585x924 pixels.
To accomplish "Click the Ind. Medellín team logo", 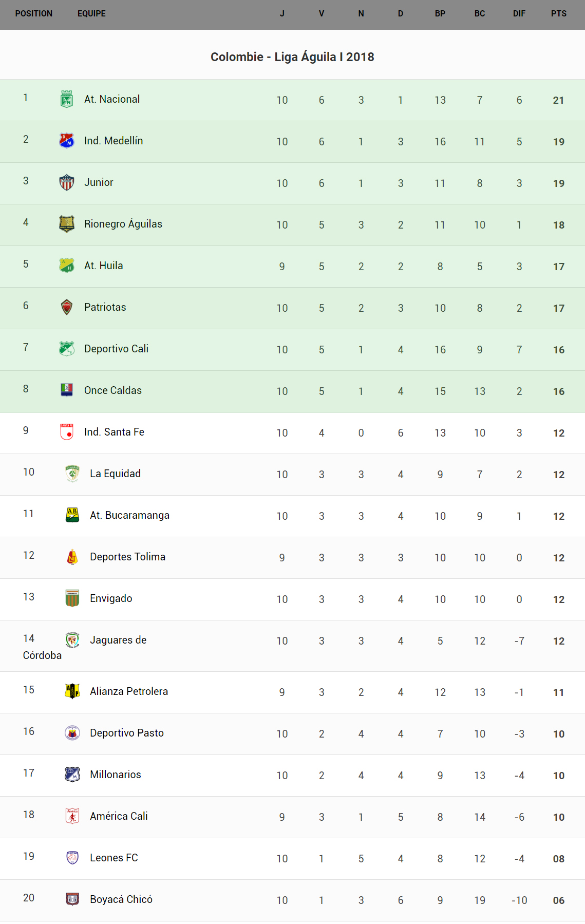I will click(x=67, y=141).
